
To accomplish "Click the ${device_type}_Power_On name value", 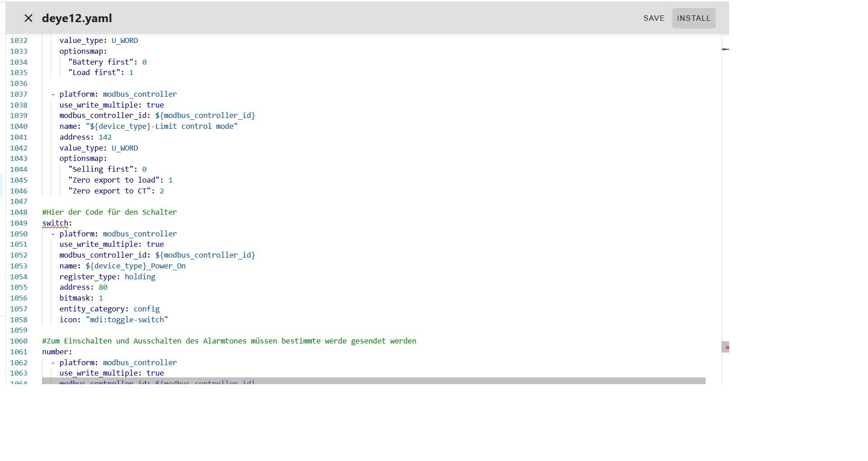I will (136, 266).
